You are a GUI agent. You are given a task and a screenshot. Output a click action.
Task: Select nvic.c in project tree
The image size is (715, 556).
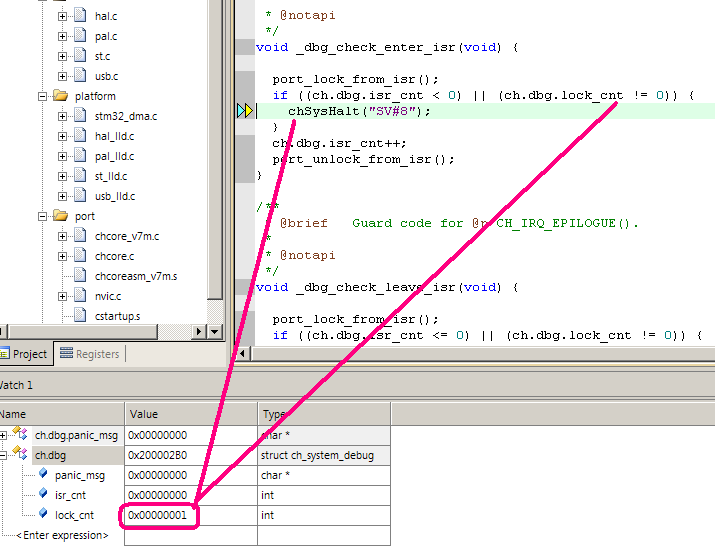[108, 296]
